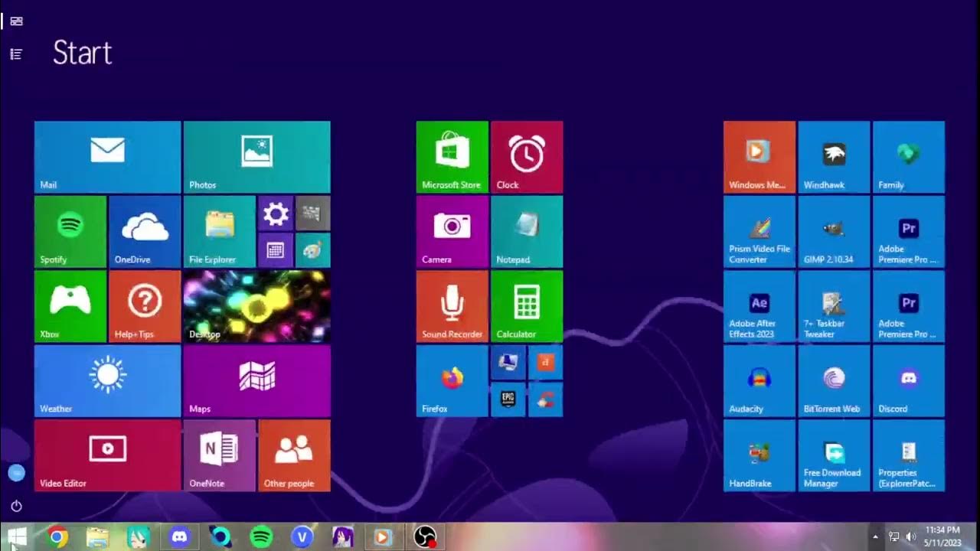Open the Clock tile
This screenshot has width=980, height=551.
pyautogui.click(x=527, y=157)
